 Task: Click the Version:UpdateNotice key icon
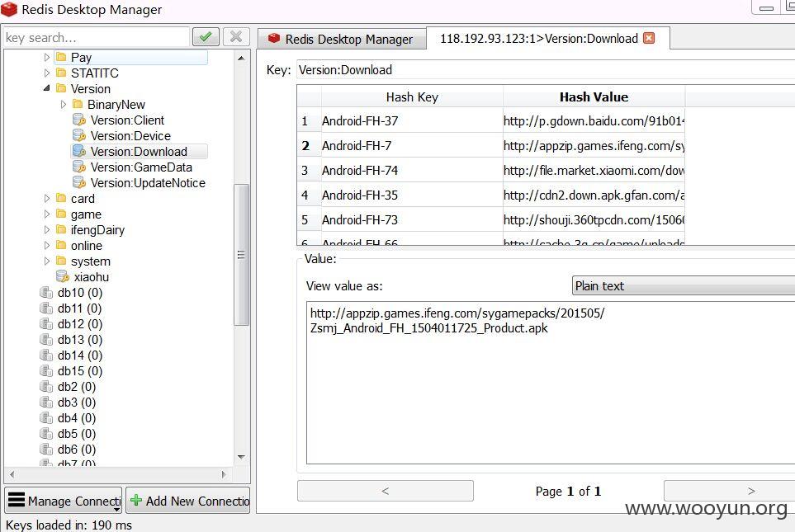tap(79, 182)
